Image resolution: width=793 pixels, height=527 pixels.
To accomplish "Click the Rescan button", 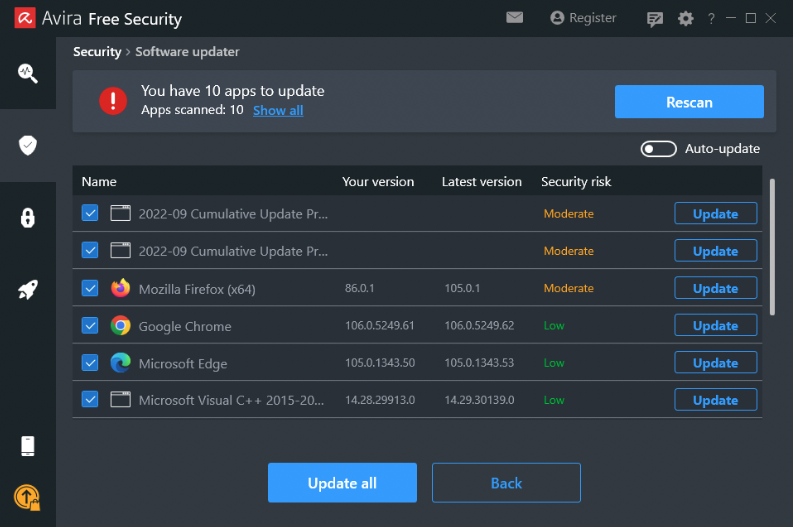I will click(689, 102).
